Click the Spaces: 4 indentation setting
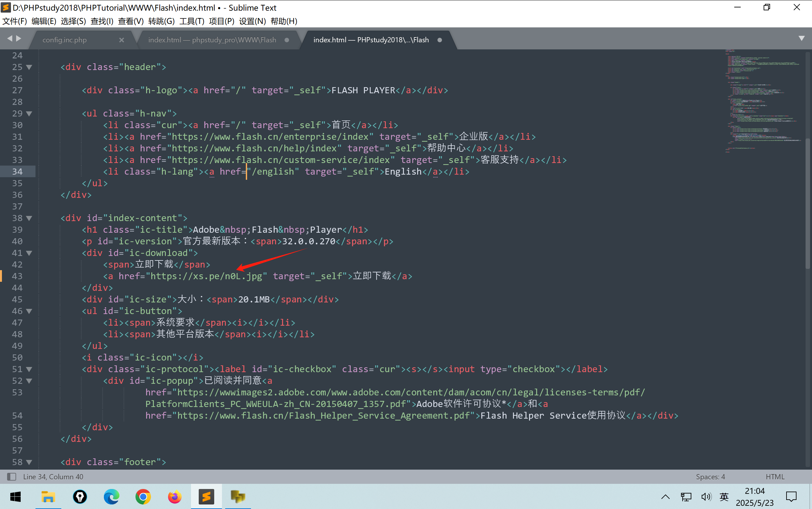 tap(710, 477)
